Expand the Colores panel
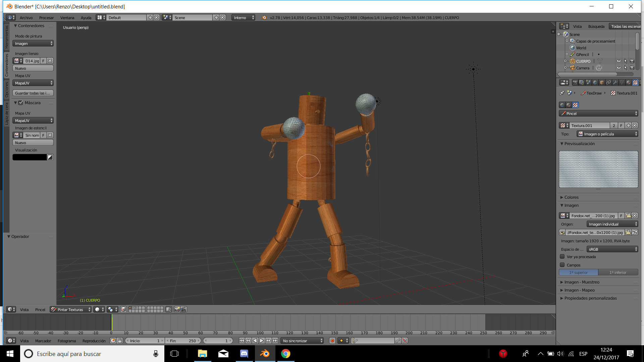 point(571,197)
